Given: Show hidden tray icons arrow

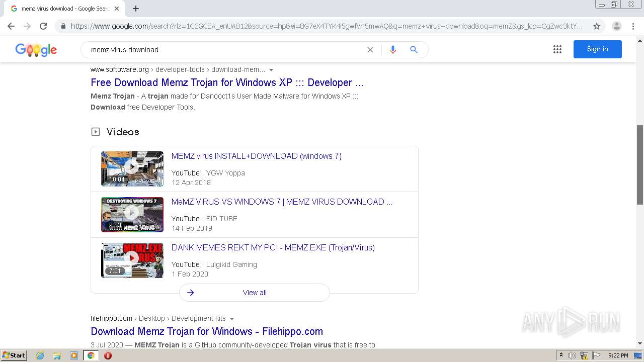Looking at the screenshot, I should pyautogui.click(x=561, y=355).
